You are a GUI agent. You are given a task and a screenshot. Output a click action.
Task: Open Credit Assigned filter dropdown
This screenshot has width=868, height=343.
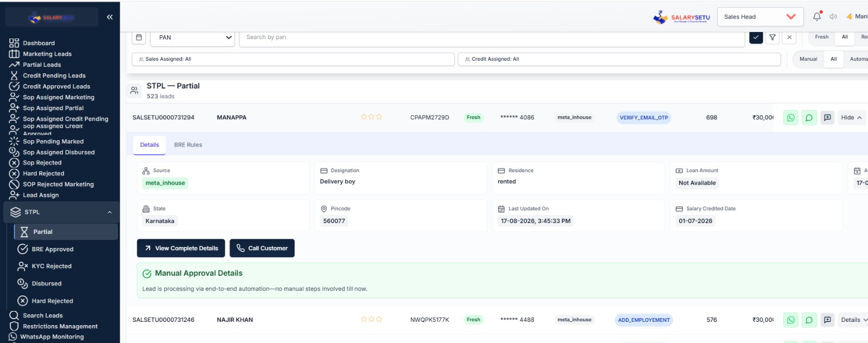tap(619, 59)
